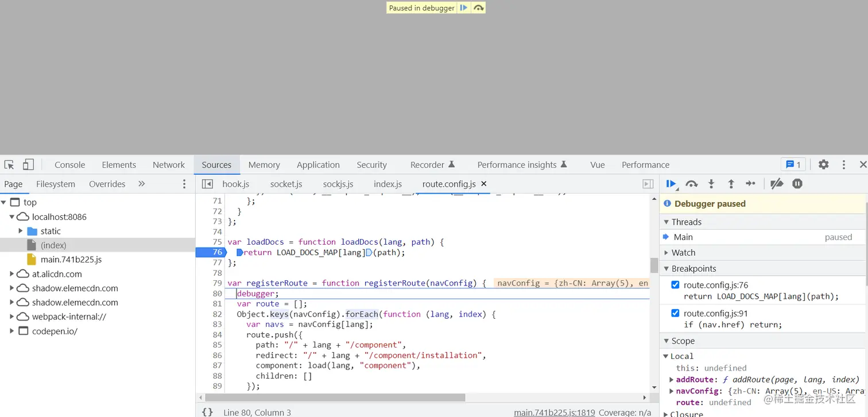
Task: Hide the file navigator pane
Action: 207,184
